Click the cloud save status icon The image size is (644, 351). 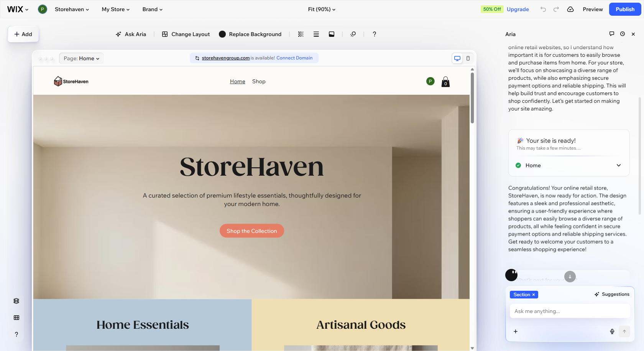pos(570,9)
